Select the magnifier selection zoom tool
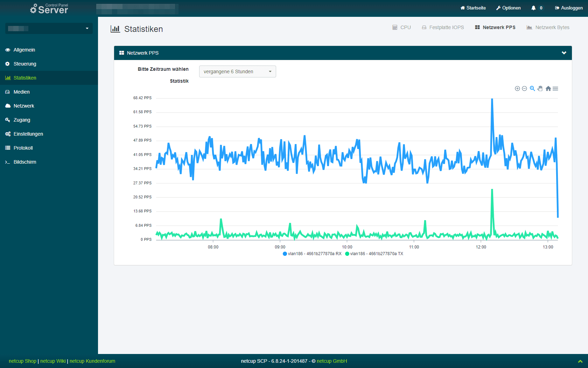Image resolution: width=588 pixels, height=368 pixels. 532,89
